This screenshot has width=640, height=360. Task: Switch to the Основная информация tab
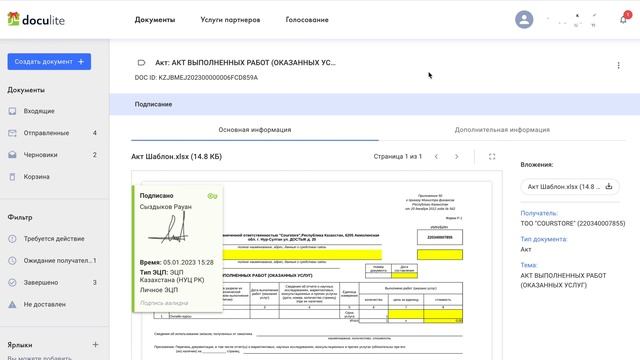[x=255, y=130]
